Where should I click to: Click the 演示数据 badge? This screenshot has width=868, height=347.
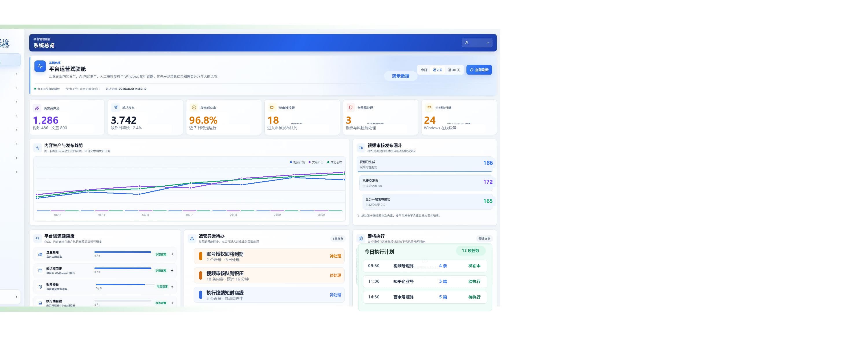pyautogui.click(x=401, y=76)
